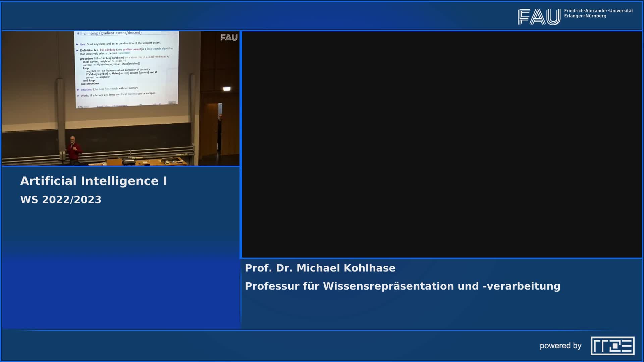
Task: Click the bullet arrow before 'Definition 6.9'
Action: [77, 50]
